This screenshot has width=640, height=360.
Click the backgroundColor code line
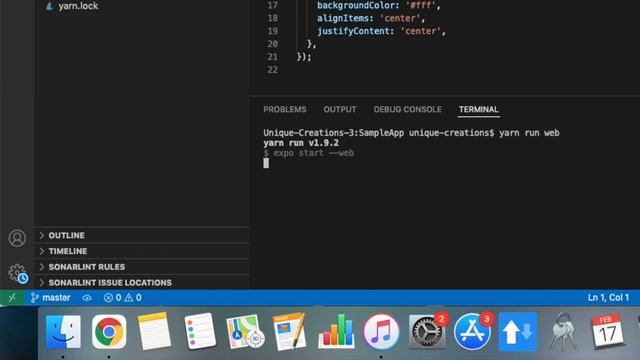pos(378,5)
